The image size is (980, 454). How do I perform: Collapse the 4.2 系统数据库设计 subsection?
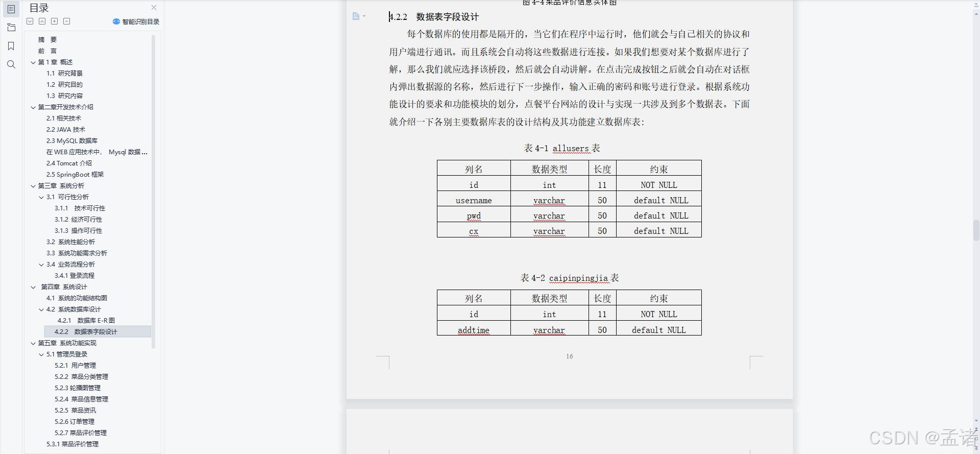pyautogui.click(x=41, y=309)
